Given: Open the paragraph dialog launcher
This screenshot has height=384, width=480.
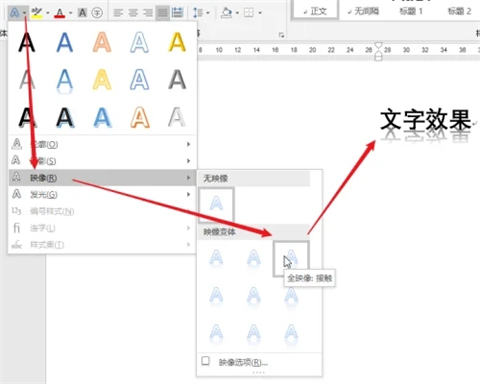Looking at the screenshot, I should [282, 35].
